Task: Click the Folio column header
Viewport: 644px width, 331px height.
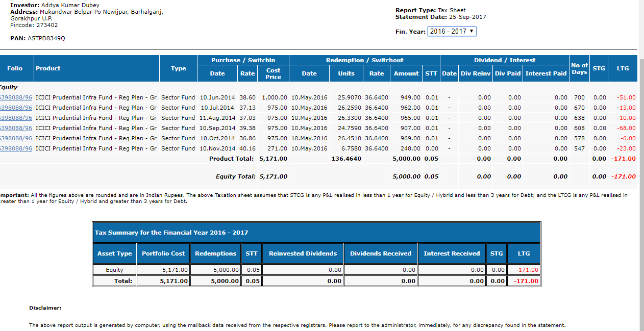Action: (15, 68)
